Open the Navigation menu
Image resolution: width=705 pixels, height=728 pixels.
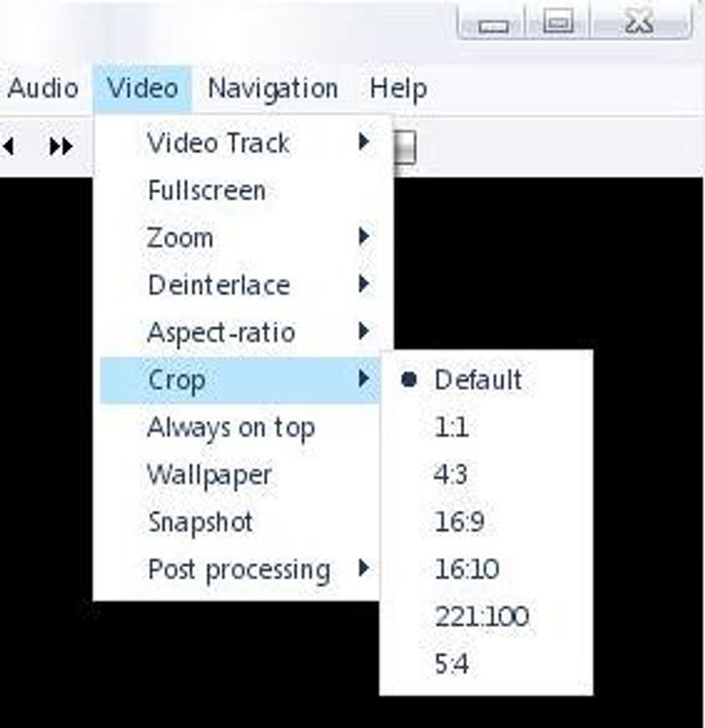pos(273,89)
